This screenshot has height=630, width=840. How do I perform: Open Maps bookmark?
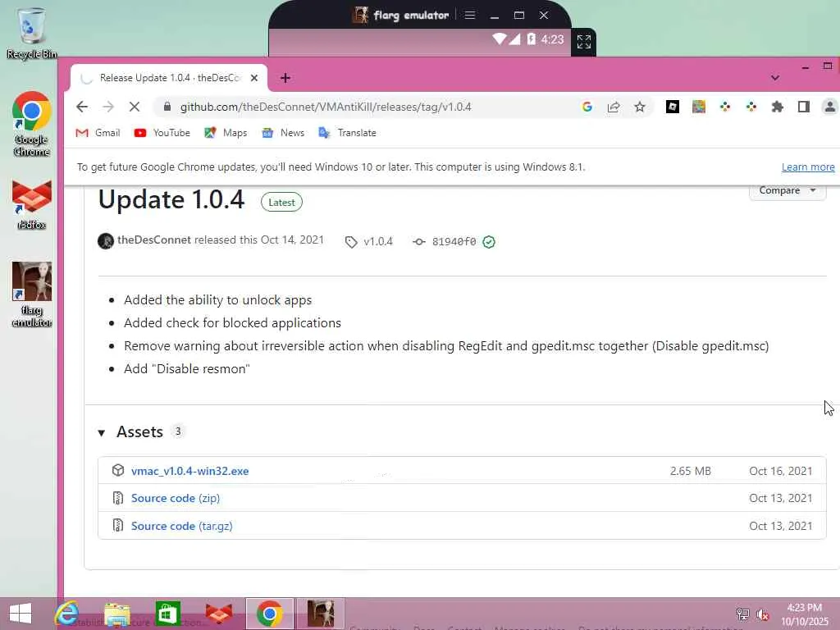226,133
